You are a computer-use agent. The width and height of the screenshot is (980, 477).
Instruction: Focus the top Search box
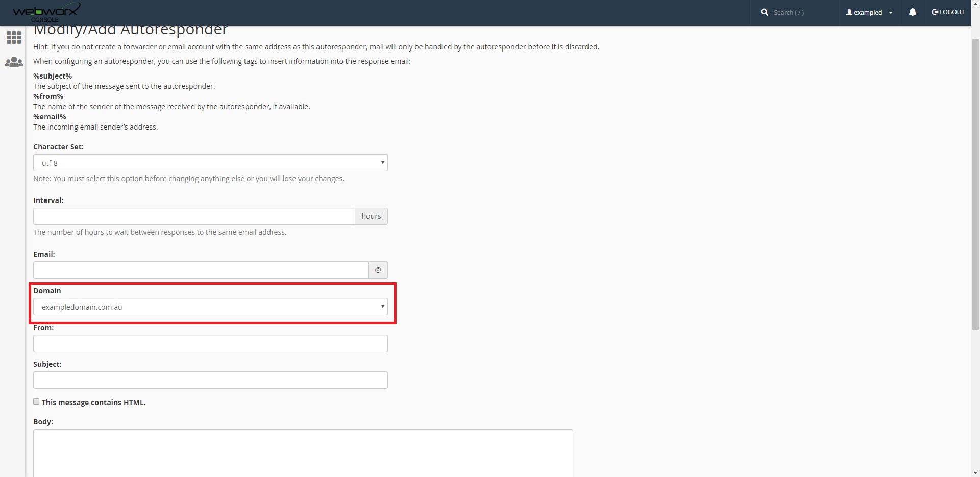(801, 12)
